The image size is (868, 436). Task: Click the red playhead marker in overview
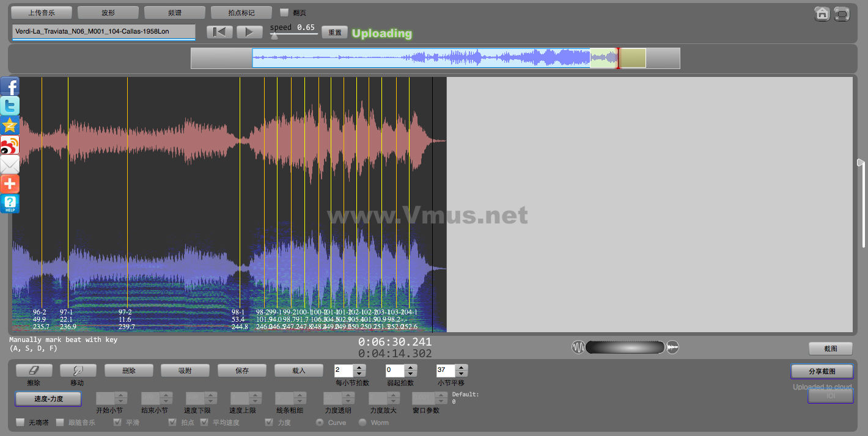point(618,58)
